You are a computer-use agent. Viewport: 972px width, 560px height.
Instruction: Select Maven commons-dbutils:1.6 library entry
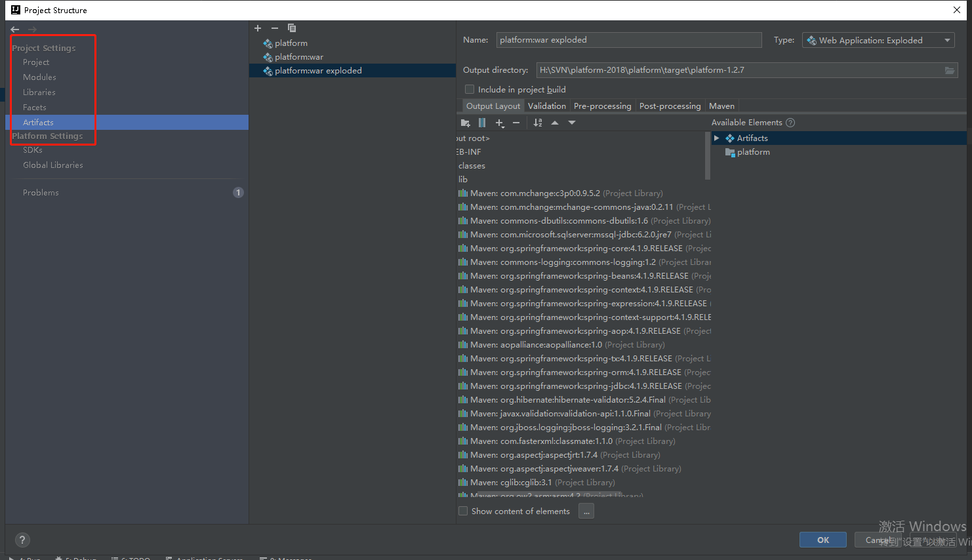point(584,221)
